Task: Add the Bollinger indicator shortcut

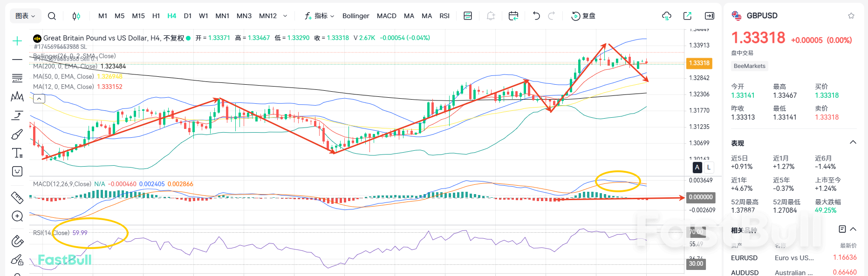Action: point(355,16)
